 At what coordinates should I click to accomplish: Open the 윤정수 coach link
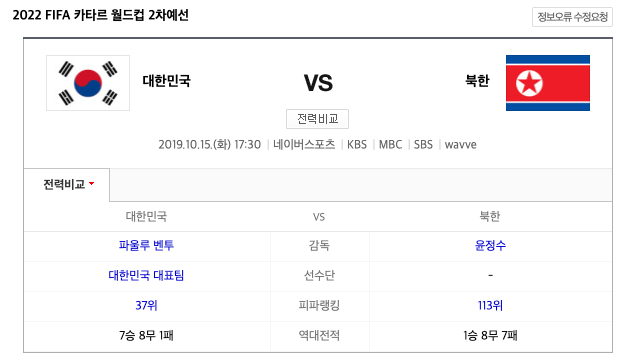coord(490,245)
